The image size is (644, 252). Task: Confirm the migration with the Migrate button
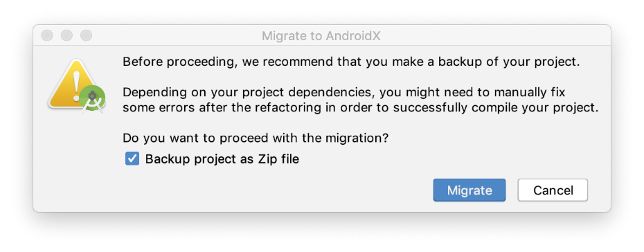tap(469, 190)
